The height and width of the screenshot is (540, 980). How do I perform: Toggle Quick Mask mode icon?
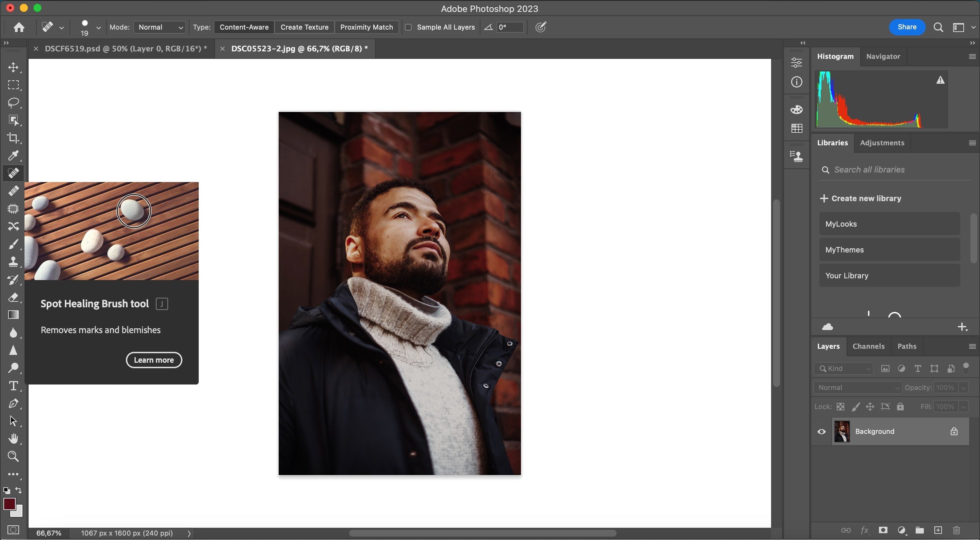coord(13,530)
